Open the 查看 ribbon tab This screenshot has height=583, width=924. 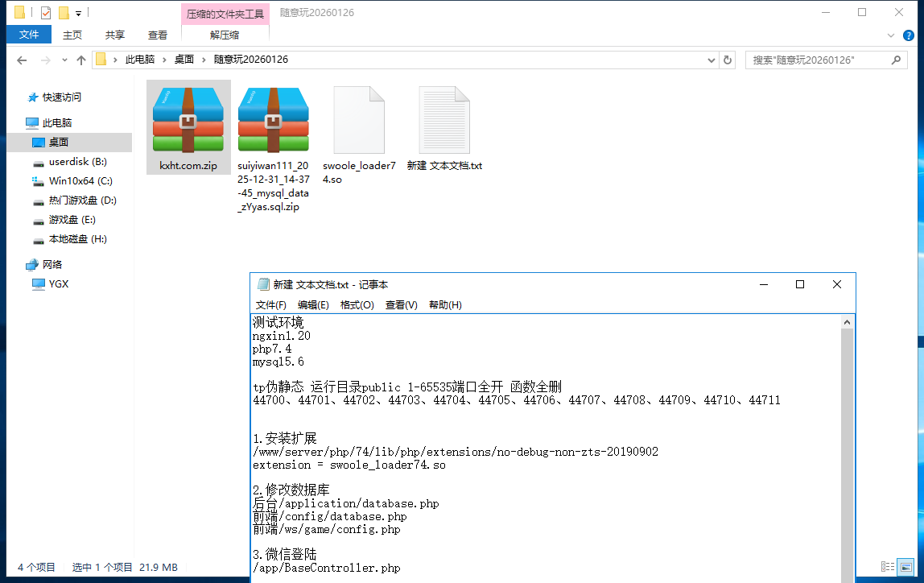158,35
